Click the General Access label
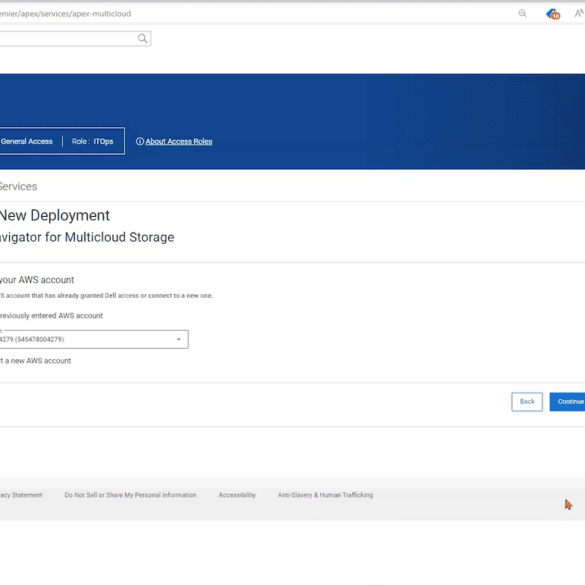This screenshot has height=585, width=585. (26, 141)
